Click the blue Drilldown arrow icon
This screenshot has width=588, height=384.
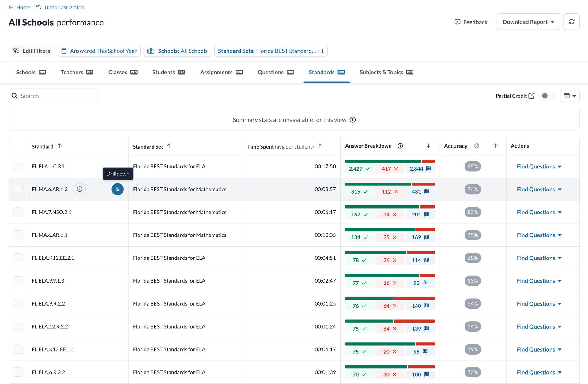[118, 189]
